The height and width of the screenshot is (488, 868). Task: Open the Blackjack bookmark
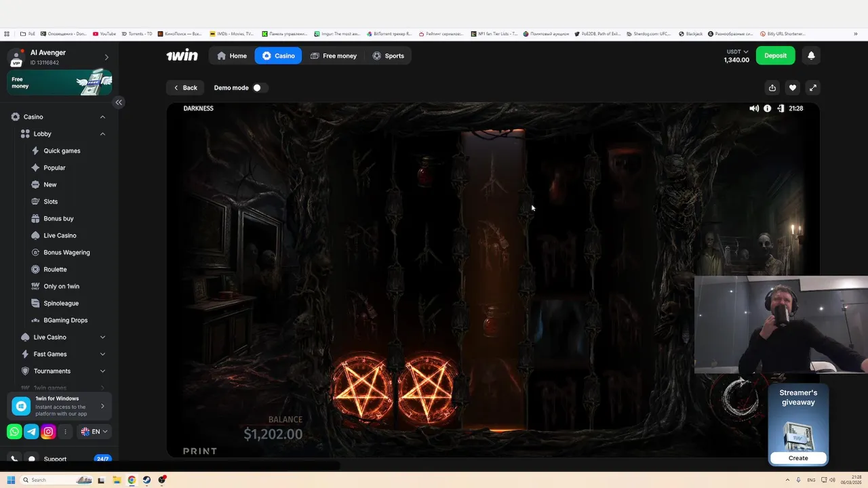point(690,34)
